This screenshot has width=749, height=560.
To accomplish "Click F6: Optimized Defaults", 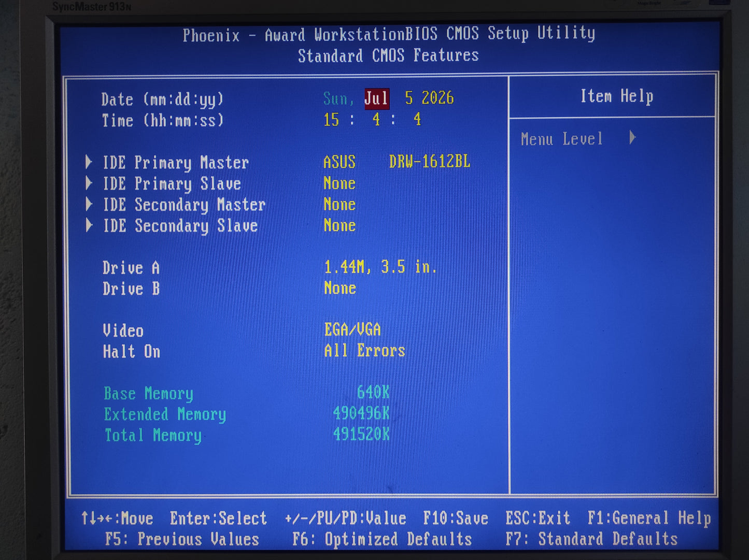I will (382, 539).
